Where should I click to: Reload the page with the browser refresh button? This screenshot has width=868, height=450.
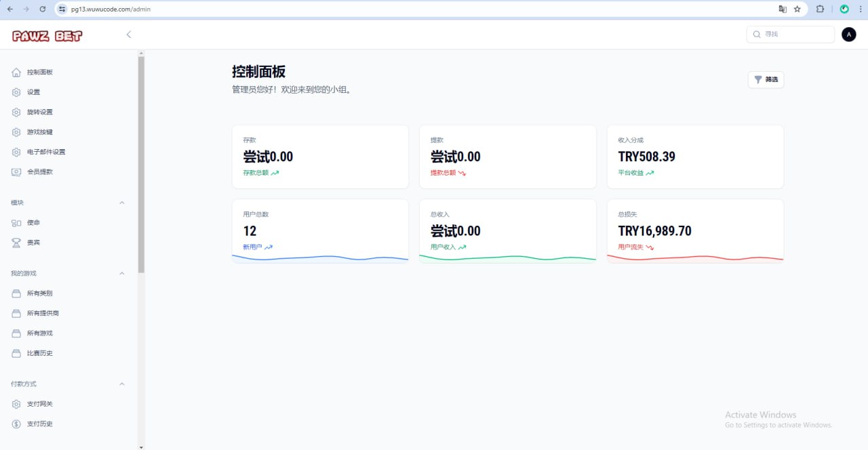point(43,9)
